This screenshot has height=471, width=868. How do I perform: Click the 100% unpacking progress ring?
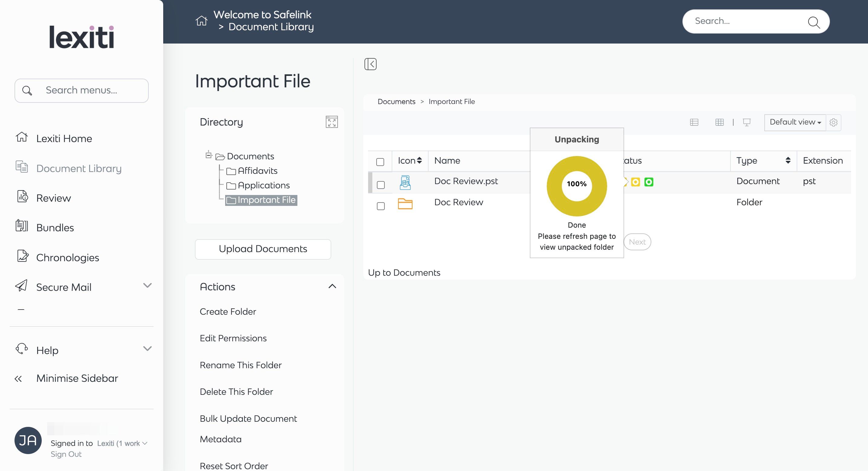pyautogui.click(x=577, y=186)
